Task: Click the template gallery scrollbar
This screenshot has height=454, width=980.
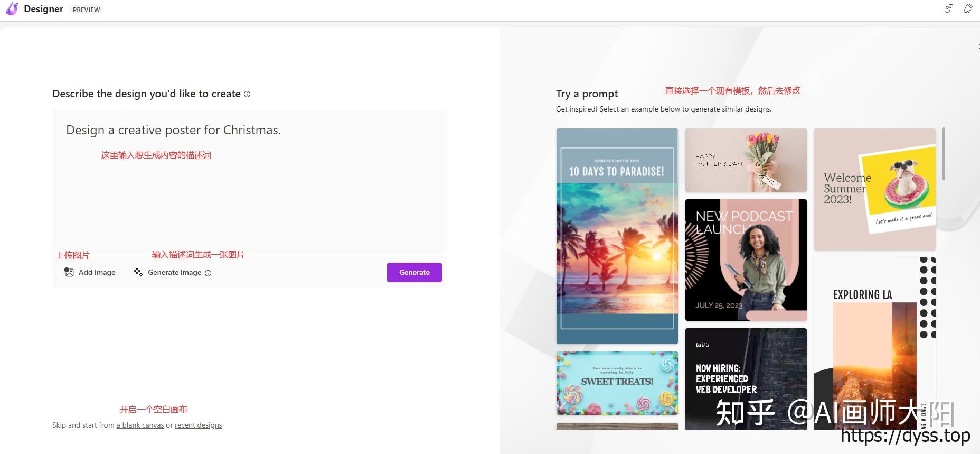Action: click(944, 153)
